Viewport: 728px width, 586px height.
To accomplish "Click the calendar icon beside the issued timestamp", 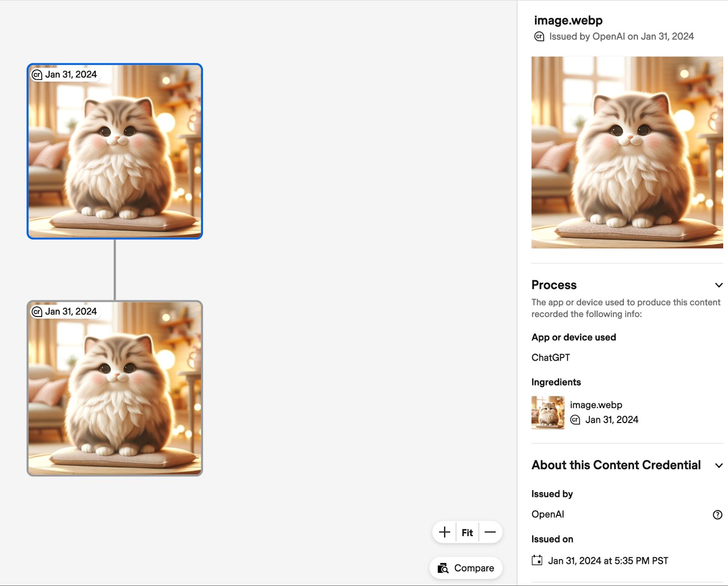I will tap(538, 561).
